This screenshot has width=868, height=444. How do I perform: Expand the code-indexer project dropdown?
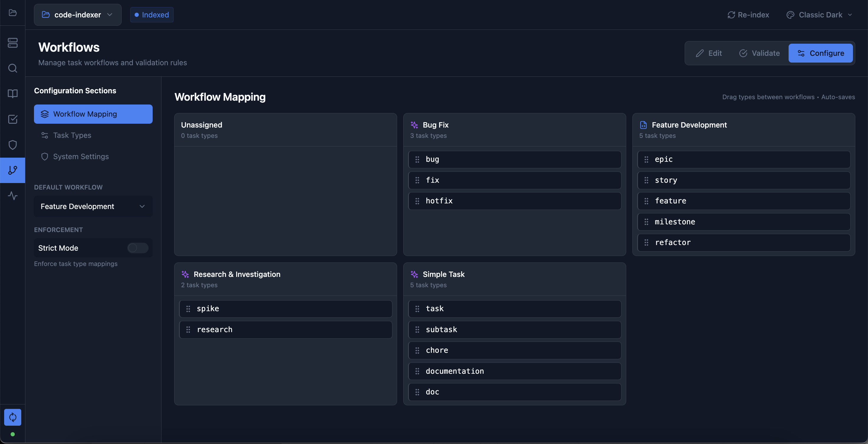click(77, 15)
